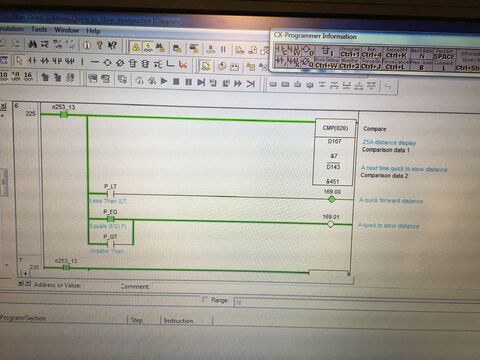The height and width of the screenshot is (360, 480).
Task: Select the vertical line tool
Action: [82, 62]
